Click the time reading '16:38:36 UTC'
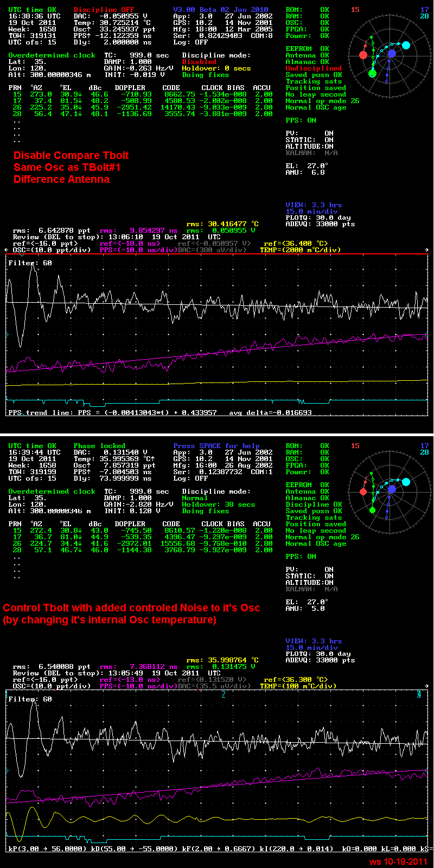The image size is (434, 868). click(x=34, y=16)
